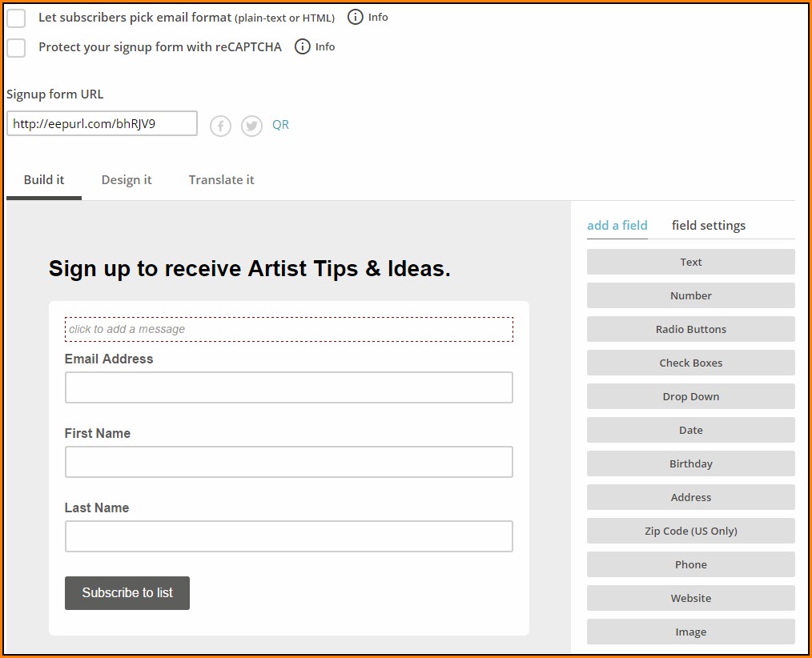Check the reCAPTCHA protection box
Screen dimensions: 812x658
coord(16,47)
